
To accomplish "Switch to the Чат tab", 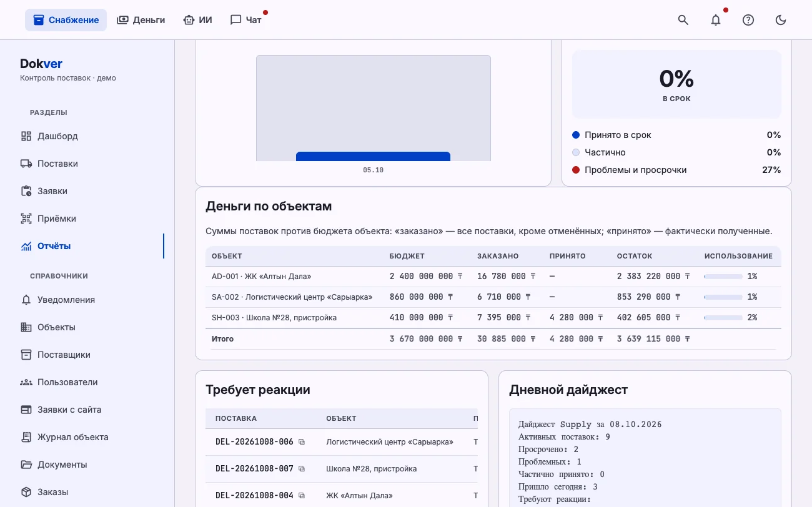I will point(245,20).
